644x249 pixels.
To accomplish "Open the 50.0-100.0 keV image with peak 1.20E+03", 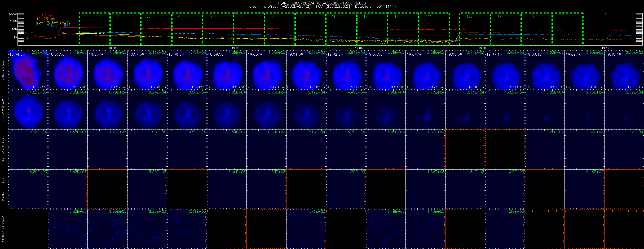I will tap(505, 229).
